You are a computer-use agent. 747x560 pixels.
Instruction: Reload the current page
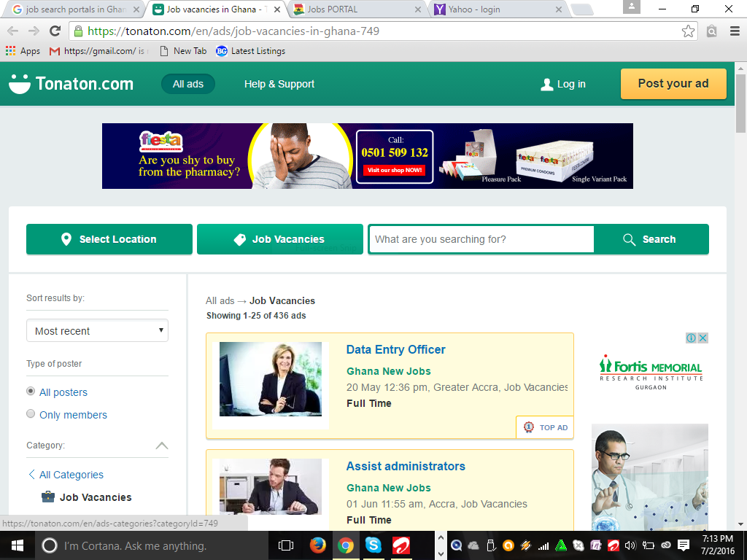(x=55, y=31)
